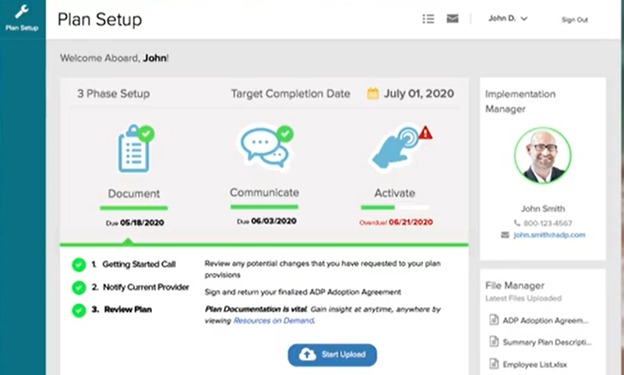
Task: Open the ADP Adoption Agreement file
Action: coord(539,320)
